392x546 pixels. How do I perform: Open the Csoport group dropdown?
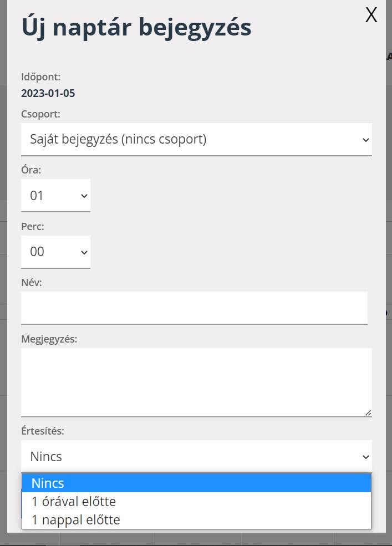coord(196,139)
